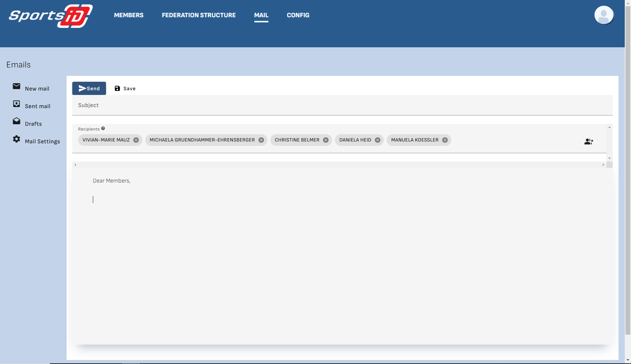Open the user profile avatar
The width and height of the screenshot is (631, 364).
point(604,15)
